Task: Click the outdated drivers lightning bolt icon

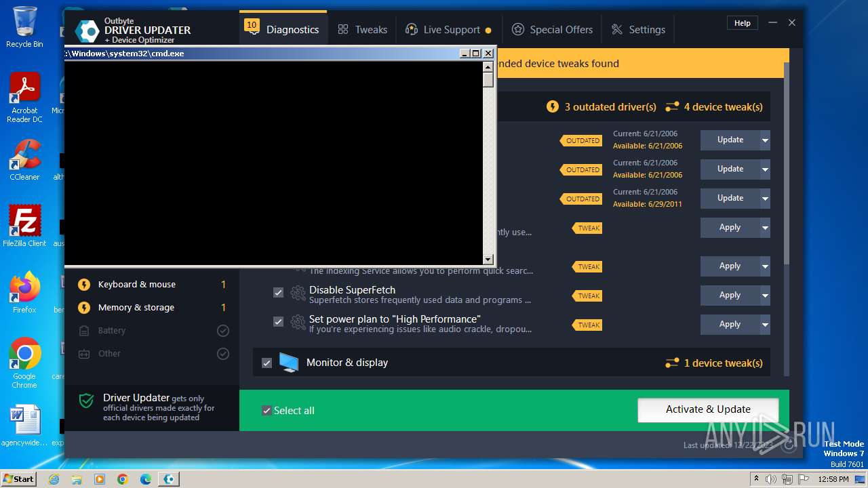Action: click(x=553, y=106)
